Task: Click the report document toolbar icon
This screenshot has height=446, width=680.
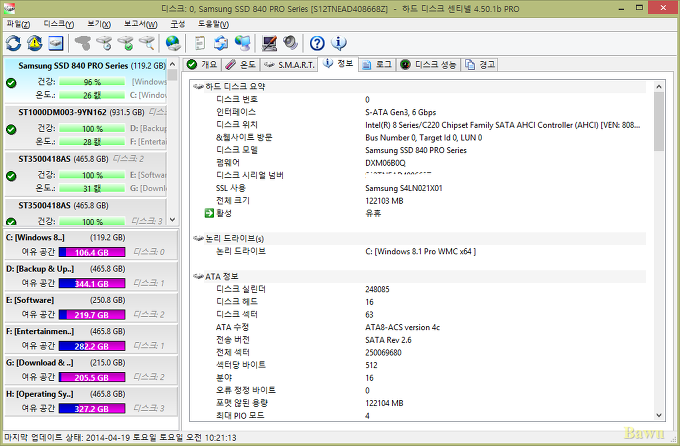Action: 199,43
